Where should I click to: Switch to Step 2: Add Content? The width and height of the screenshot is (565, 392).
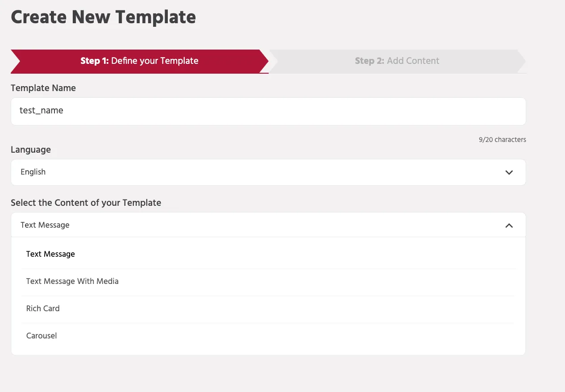(x=397, y=61)
